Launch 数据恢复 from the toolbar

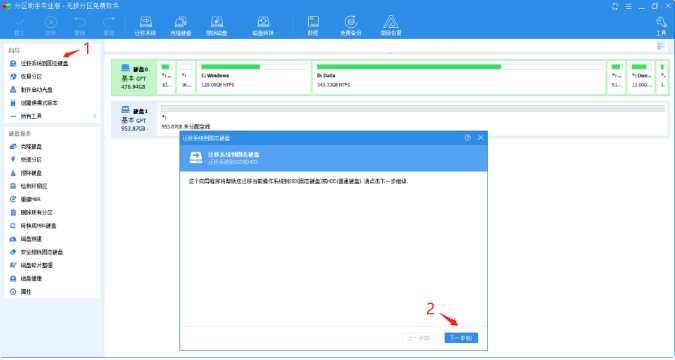[x=390, y=26]
